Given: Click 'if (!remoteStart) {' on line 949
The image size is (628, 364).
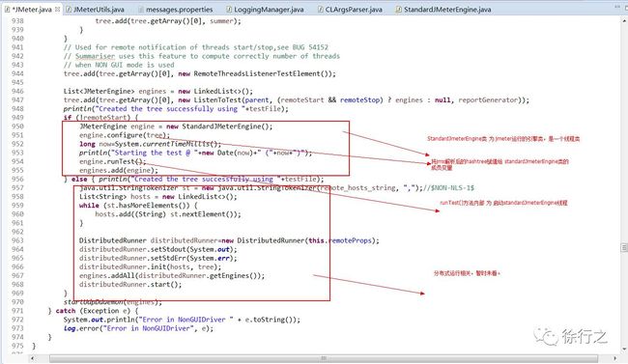Looking at the screenshot, I should coord(100,118).
